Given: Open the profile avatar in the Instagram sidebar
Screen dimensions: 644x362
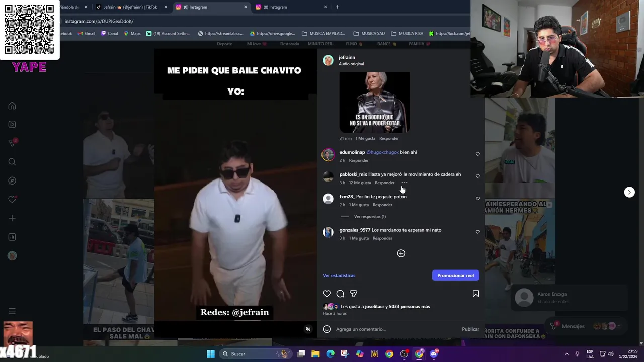Looking at the screenshot, I should pyautogui.click(x=12, y=256).
